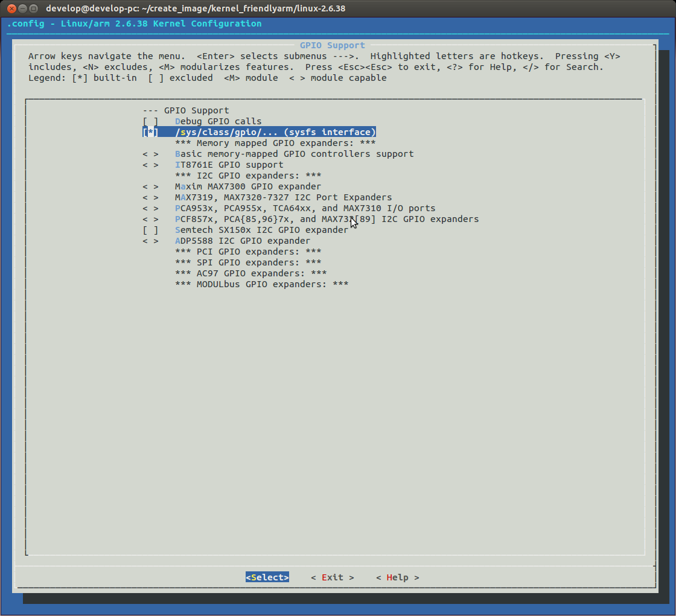
Task: Maximize the terminal window
Action: pyautogui.click(x=33, y=8)
